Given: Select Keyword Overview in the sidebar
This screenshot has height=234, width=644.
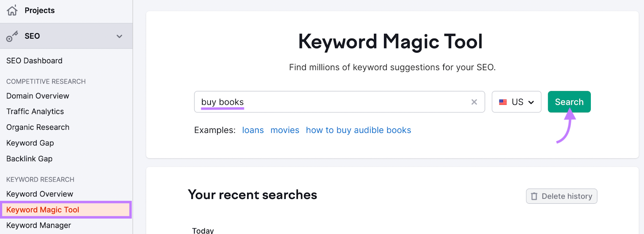Looking at the screenshot, I should 39,194.
